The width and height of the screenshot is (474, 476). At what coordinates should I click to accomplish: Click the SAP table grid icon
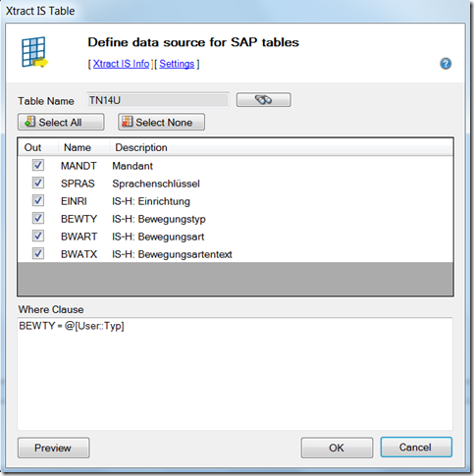(x=34, y=52)
